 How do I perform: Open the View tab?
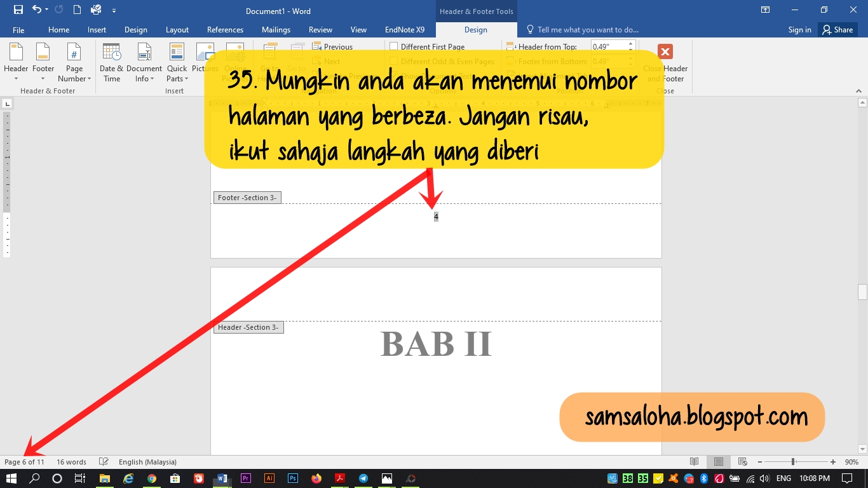click(x=358, y=30)
